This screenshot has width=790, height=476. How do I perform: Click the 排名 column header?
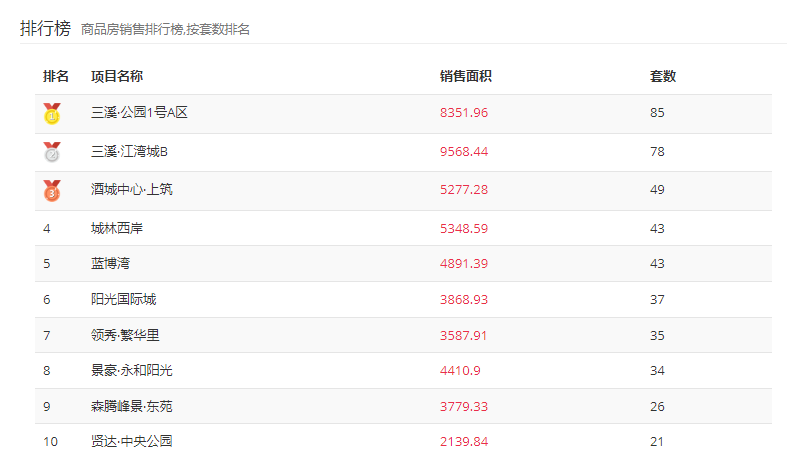(x=56, y=76)
